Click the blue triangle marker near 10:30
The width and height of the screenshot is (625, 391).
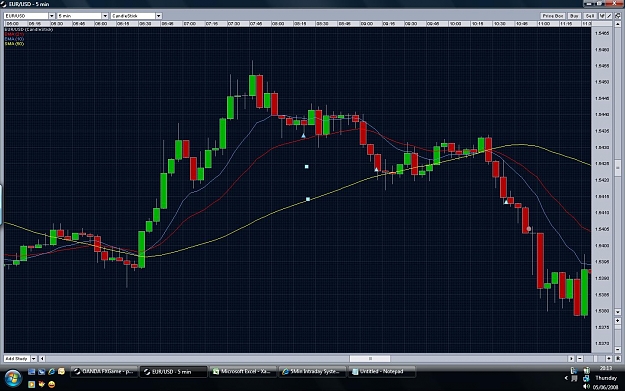tap(506, 202)
